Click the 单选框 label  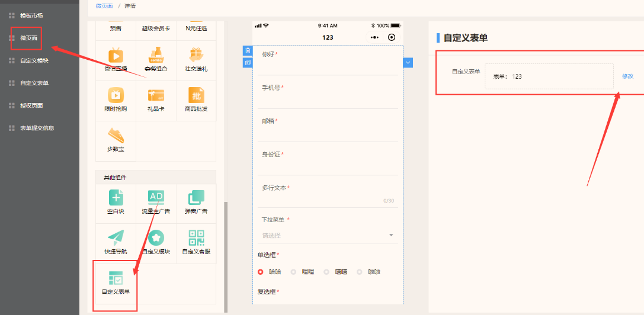[267, 255]
